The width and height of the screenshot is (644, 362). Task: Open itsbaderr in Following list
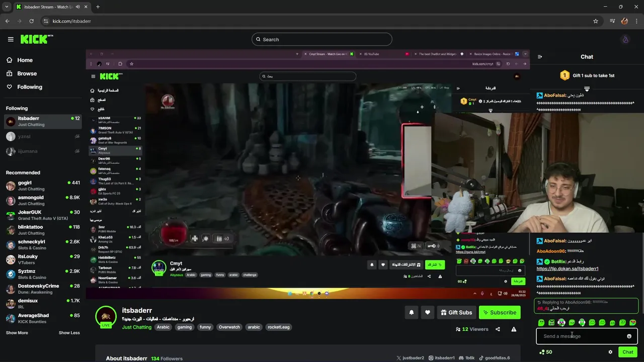click(42, 121)
